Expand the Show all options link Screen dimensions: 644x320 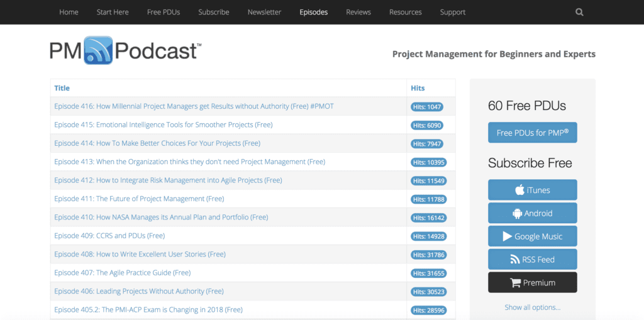[x=532, y=307]
